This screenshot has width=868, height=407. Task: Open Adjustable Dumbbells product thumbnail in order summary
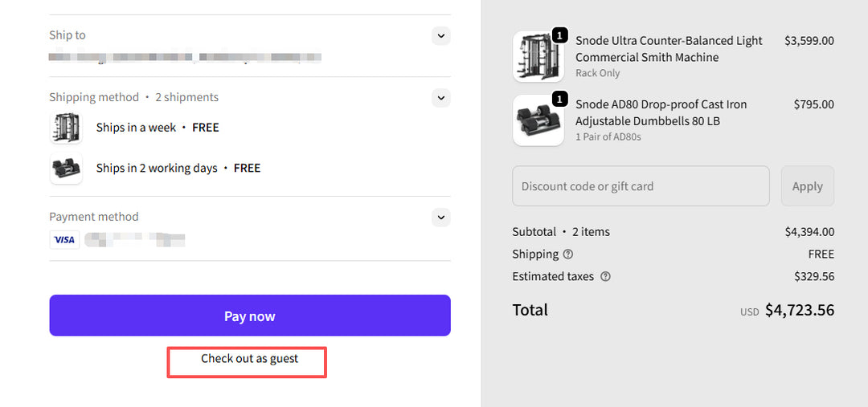538,121
